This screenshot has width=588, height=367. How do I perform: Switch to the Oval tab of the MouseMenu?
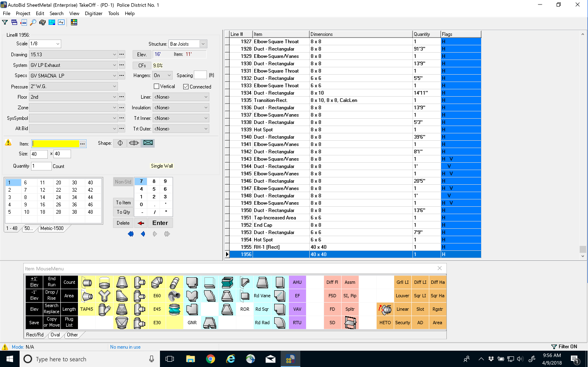[55, 334]
